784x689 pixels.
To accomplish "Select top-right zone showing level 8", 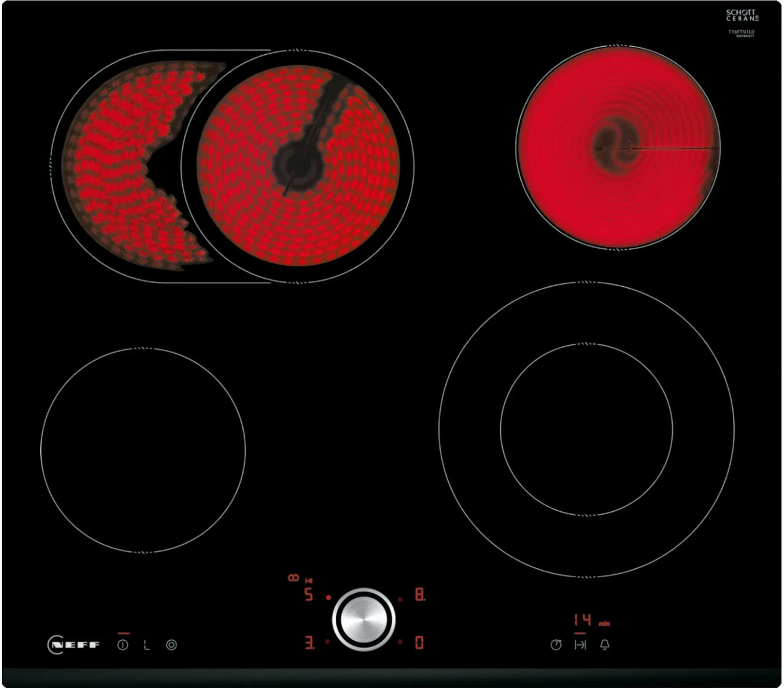I will click(420, 594).
